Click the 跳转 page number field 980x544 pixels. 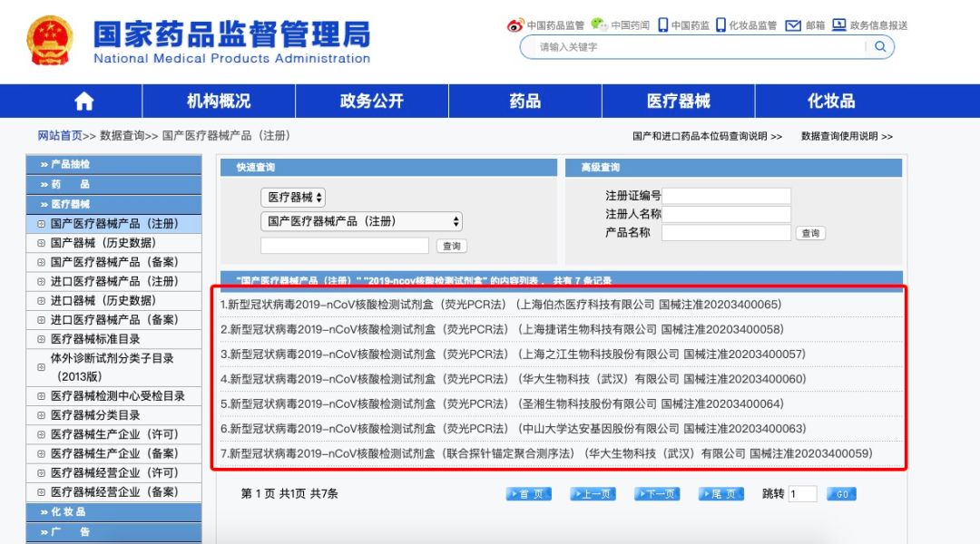[x=802, y=494]
